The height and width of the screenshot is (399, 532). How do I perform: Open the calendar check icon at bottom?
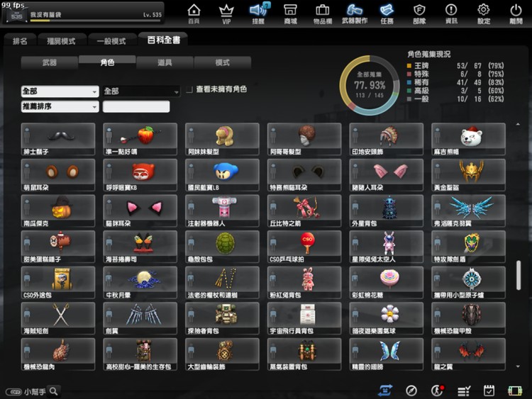coord(489,390)
